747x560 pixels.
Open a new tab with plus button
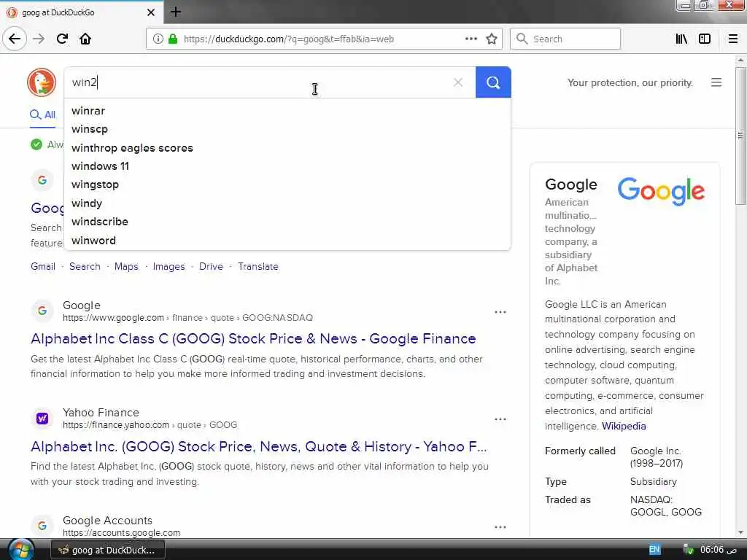175,12
